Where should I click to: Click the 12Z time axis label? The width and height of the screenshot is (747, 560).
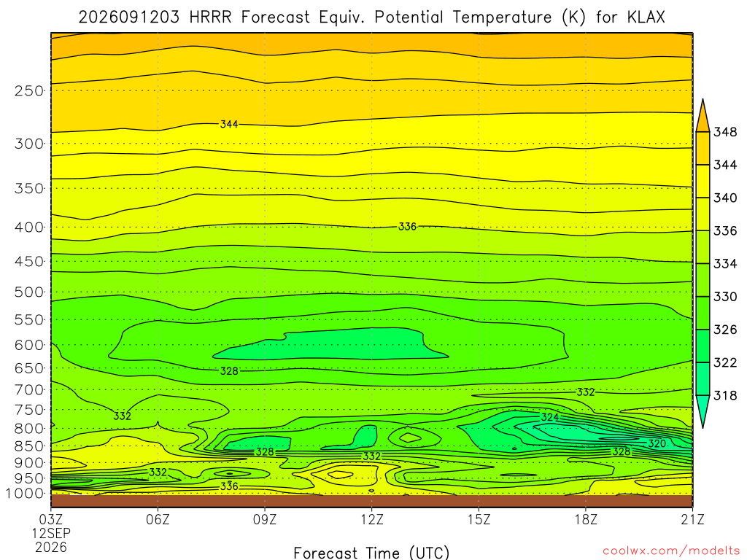pyautogui.click(x=371, y=519)
